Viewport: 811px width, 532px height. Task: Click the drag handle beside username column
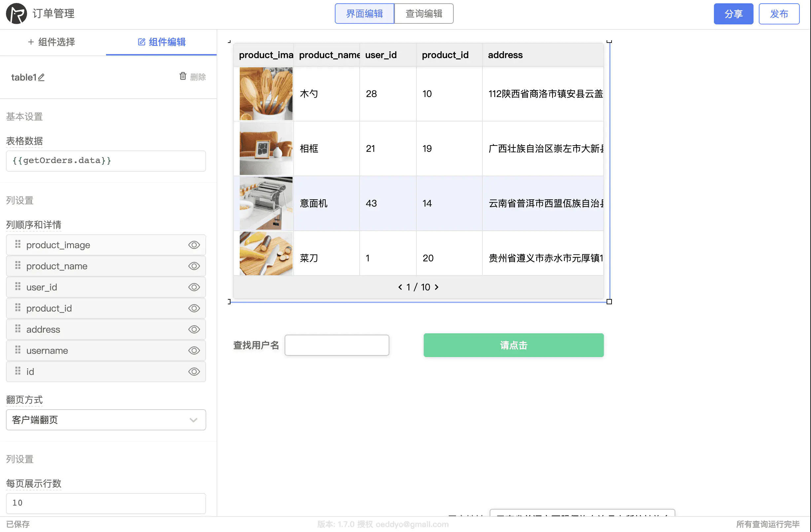coord(18,350)
